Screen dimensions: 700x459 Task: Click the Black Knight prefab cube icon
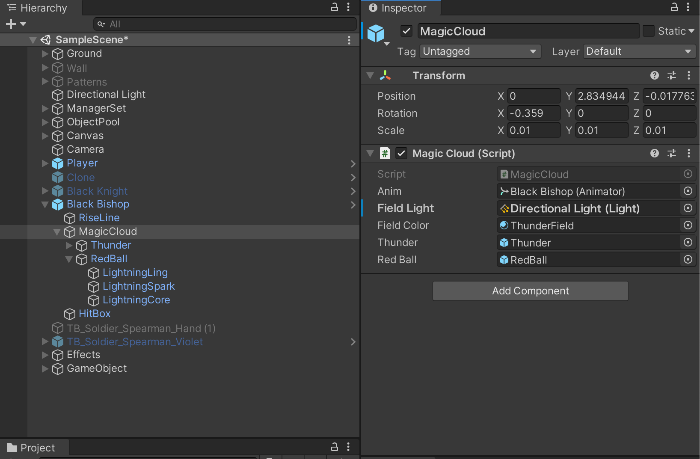tap(58, 191)
